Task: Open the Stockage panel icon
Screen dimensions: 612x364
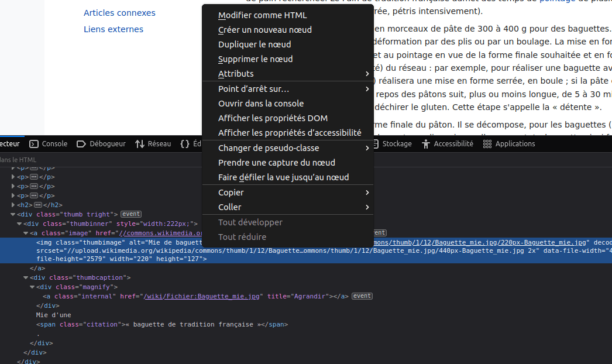Action: [376, 144]
